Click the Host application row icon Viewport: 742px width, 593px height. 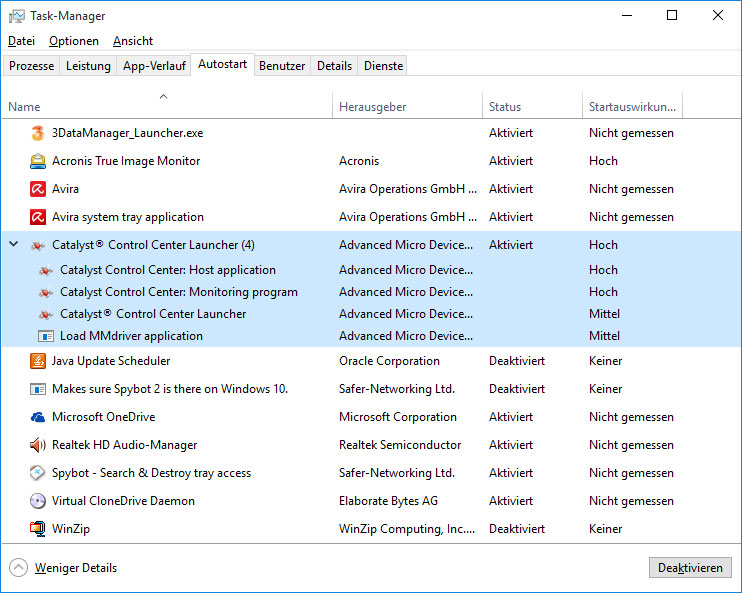coord(45,270)
